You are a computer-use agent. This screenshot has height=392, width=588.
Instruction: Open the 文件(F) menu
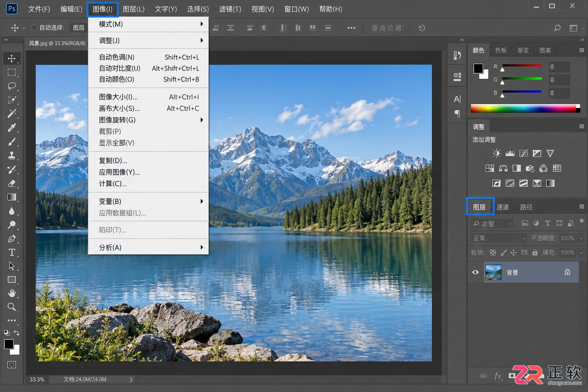39,9
